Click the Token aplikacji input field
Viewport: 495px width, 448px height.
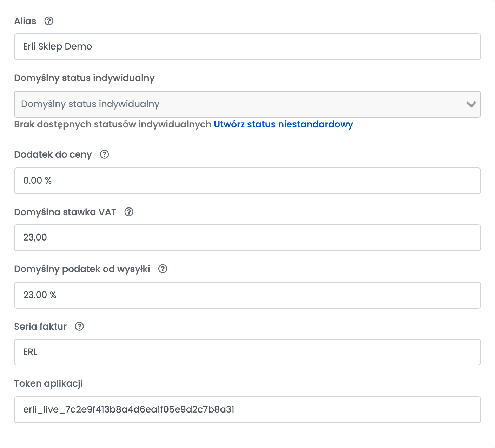pos(247,410)
